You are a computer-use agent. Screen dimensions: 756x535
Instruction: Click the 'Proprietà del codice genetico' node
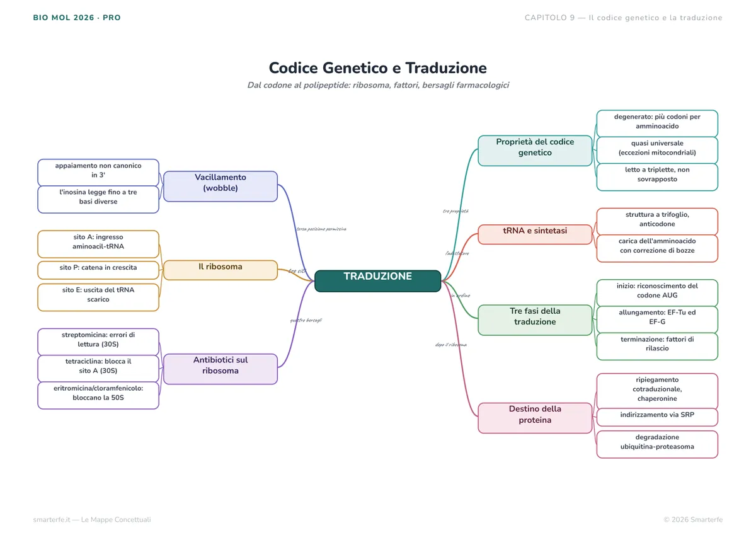535,151
